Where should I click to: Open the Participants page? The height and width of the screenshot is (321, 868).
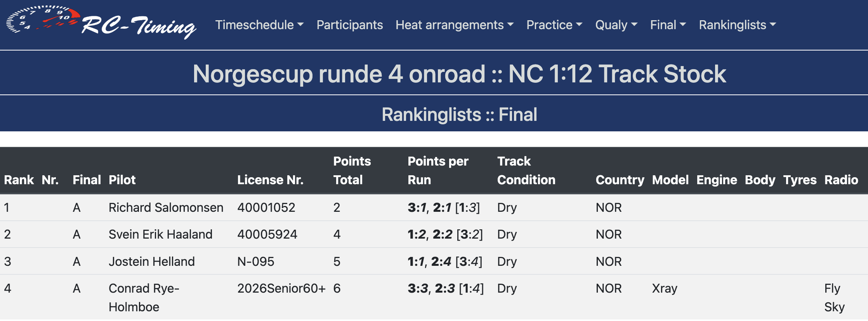pyautogui.click(x=349, y=25)
